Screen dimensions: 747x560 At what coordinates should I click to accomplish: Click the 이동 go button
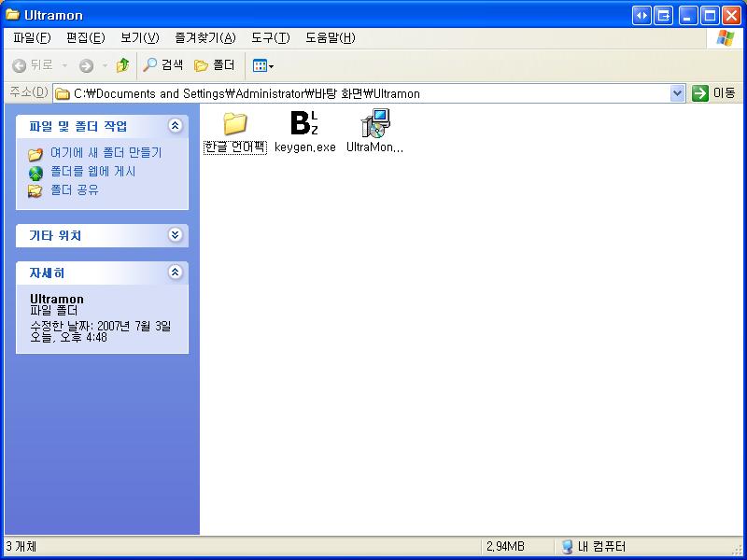(x=713, y=93)
